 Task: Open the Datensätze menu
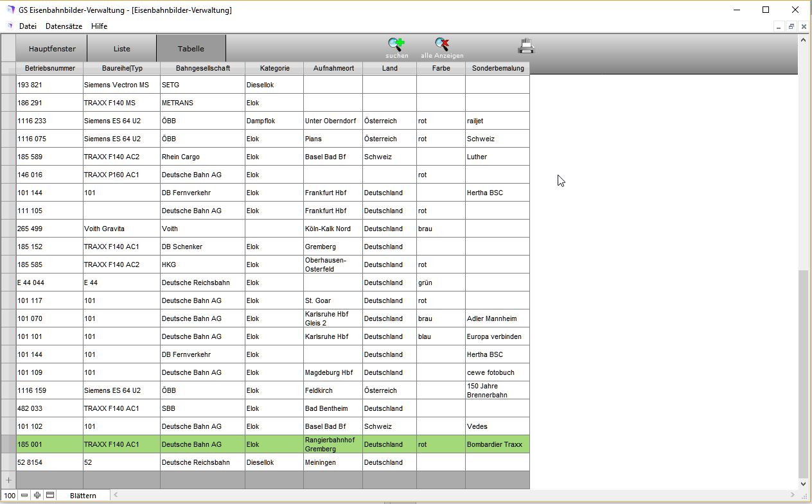[64, 26]
